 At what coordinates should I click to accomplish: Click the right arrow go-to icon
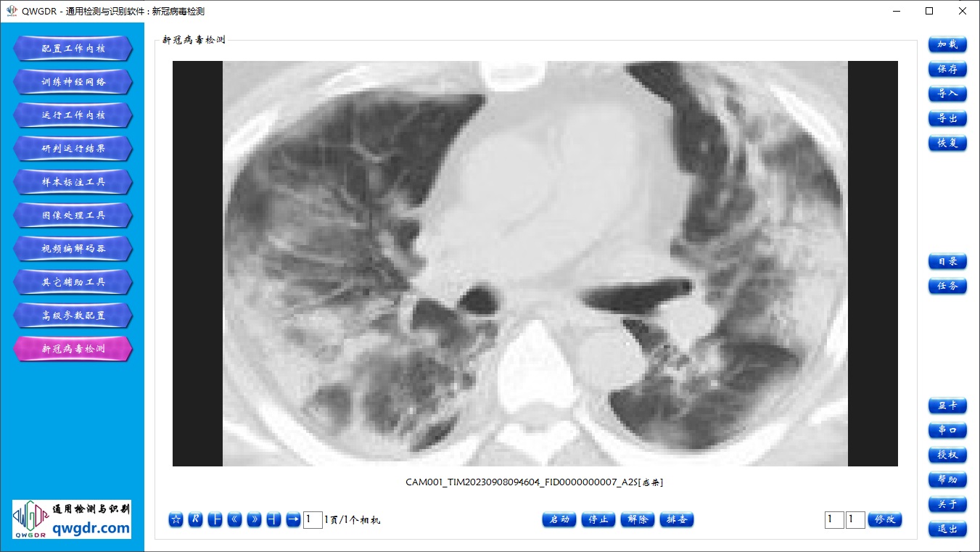[x=293, y=519]
